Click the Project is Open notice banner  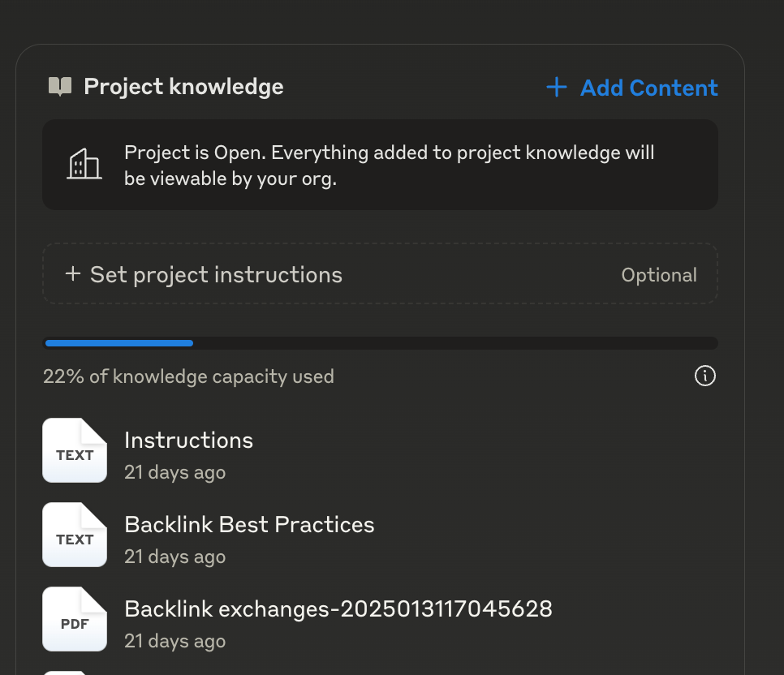380,164
